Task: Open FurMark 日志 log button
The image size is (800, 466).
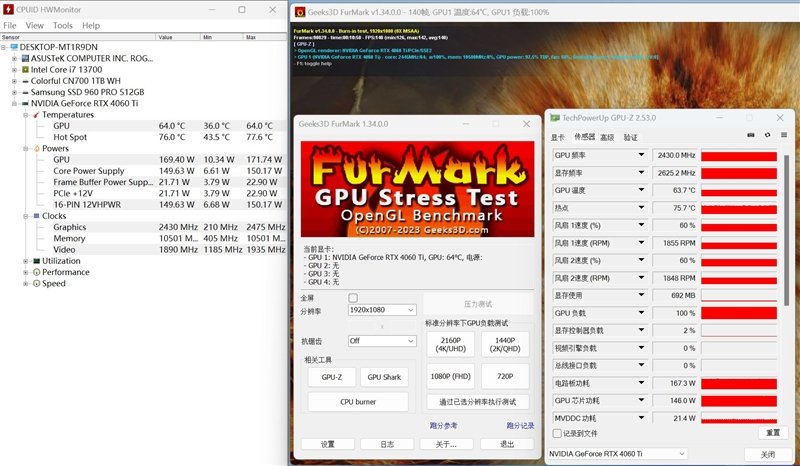Action: [387, 444]
